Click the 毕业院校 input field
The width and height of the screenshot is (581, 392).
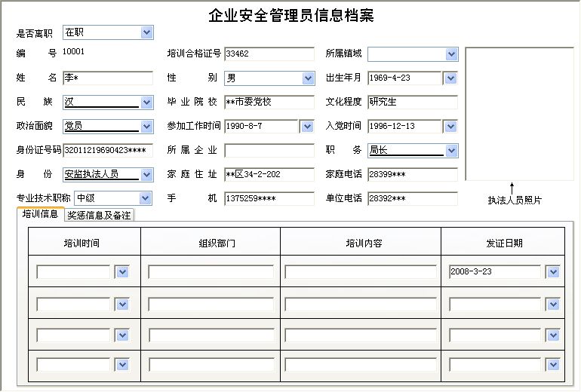269,103
